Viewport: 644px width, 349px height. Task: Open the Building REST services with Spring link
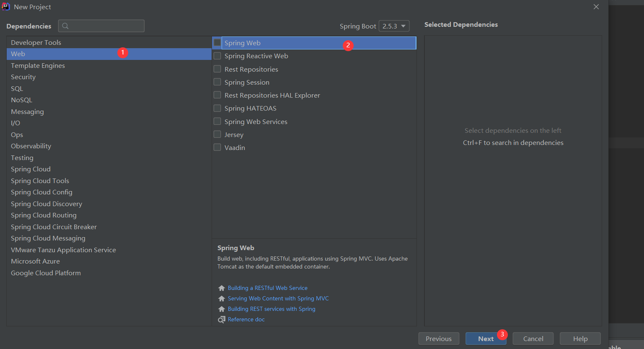click(x=272, y=309)
